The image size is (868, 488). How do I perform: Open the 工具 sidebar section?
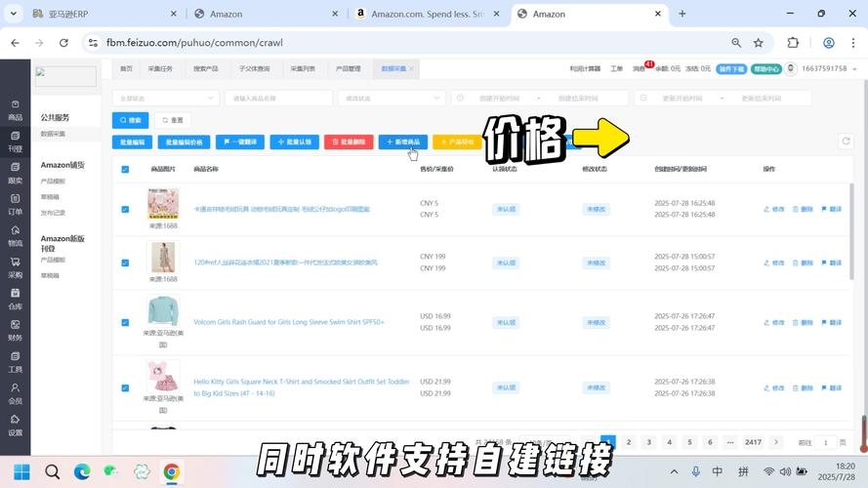point(15,362)
